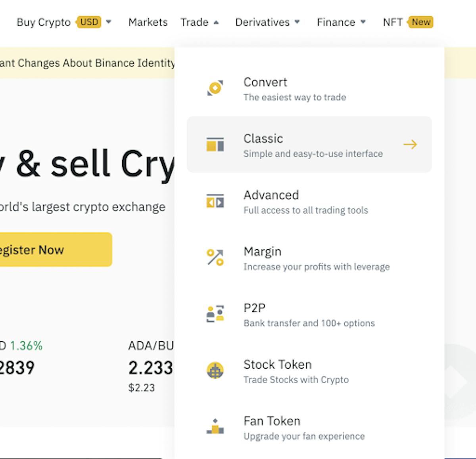The width and height of the screenshot is (476, 459).
Task: Open the Derivatives dropdown
Action: coord(268,22)
